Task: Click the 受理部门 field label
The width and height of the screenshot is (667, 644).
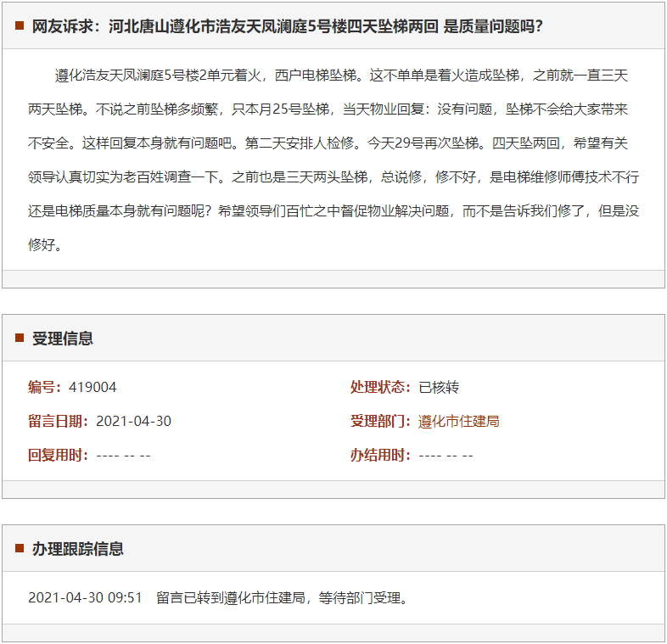Action: point(381,421)
